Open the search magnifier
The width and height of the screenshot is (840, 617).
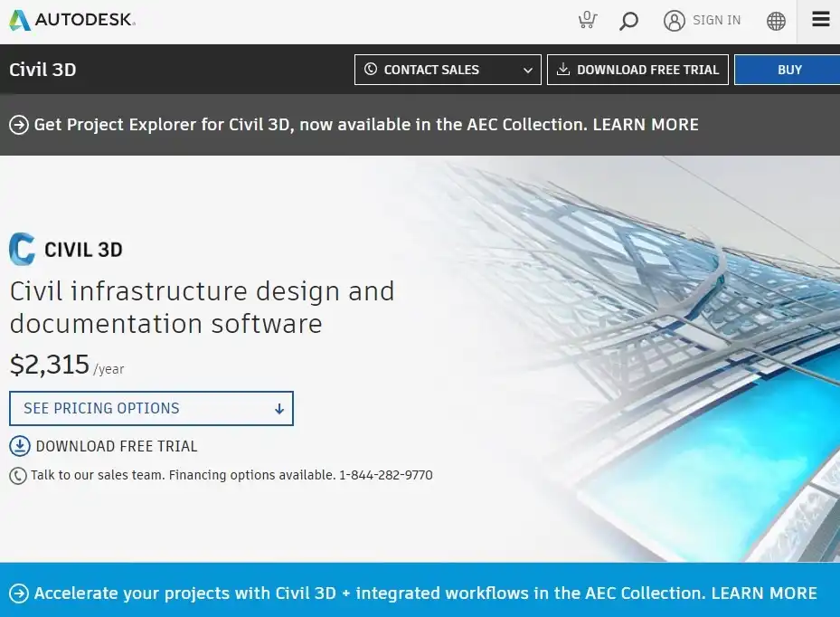(x=629, y=21)
